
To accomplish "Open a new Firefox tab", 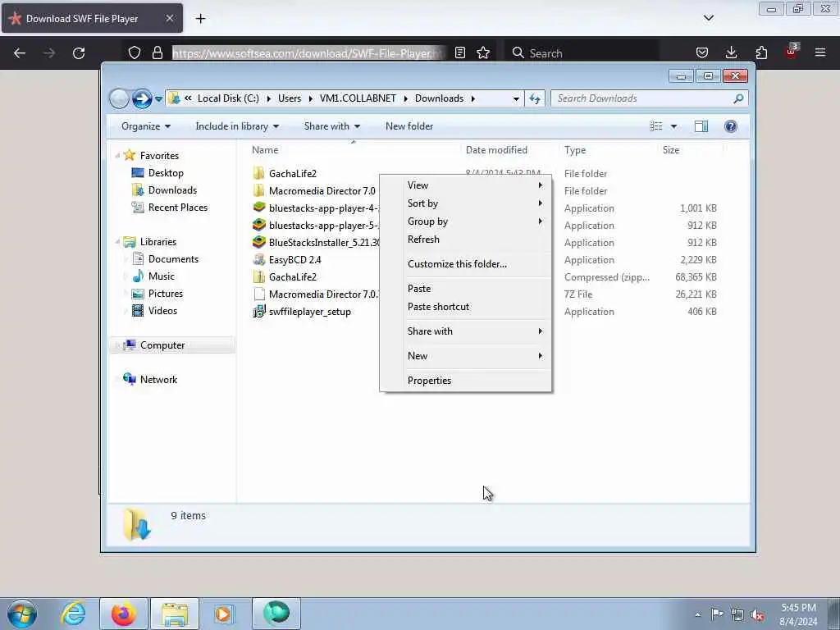I will click(x=200, y=19).
